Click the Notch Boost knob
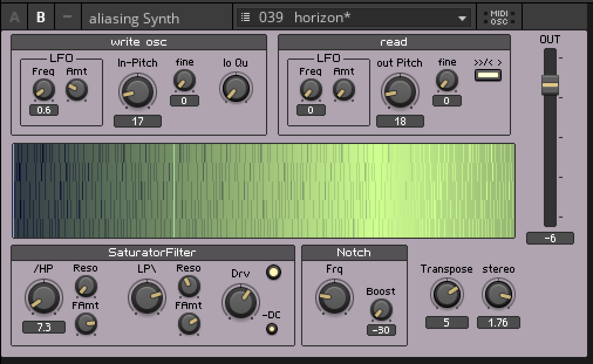Image resolution: width=593 pixels, height=364 pixels. coord(381,310)
